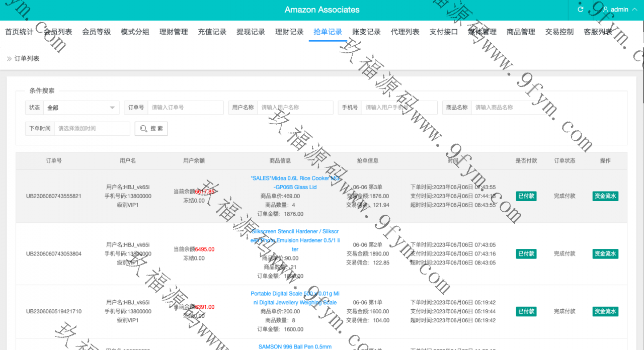Expand the 状态 status dropdown
Image resolution: width=644 pixels, height=350 pixels.
point(80,108)
